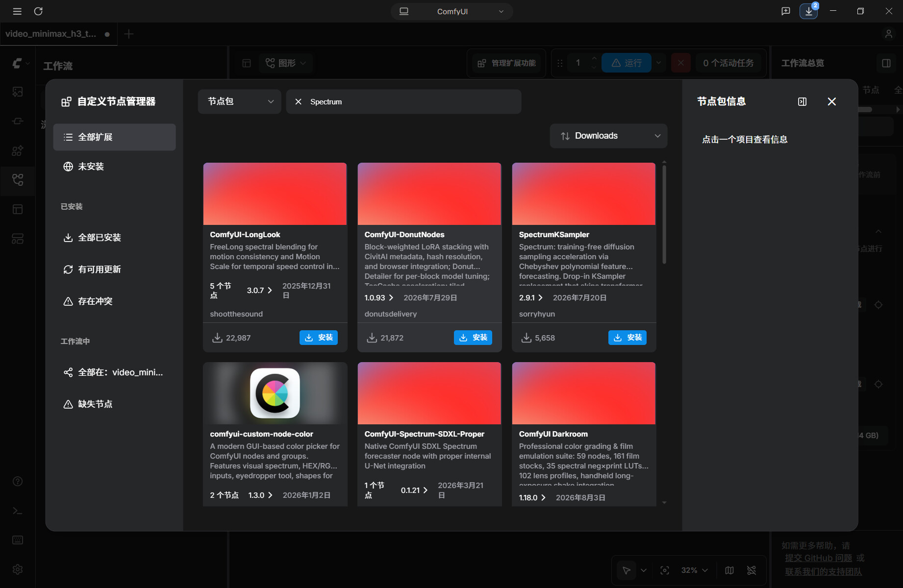Open 联系我们的支持团队 link
Screen dimensions: 903x588
824,572
